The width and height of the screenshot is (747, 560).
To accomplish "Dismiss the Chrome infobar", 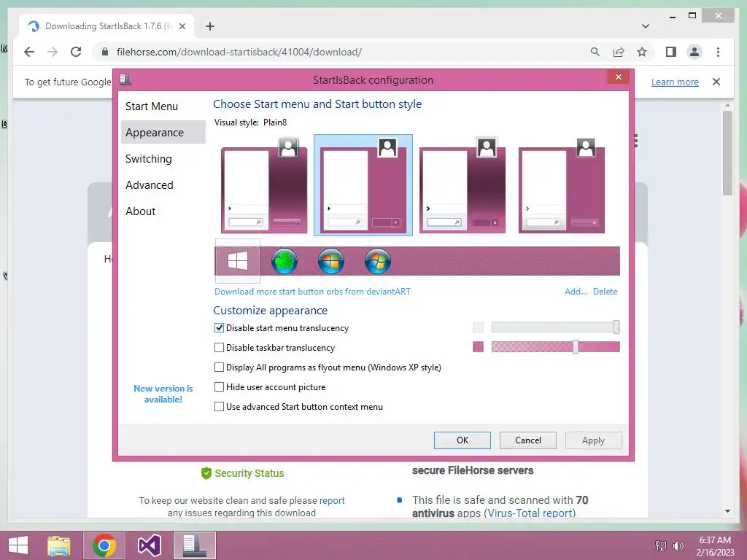I will (x=716, y=82).
